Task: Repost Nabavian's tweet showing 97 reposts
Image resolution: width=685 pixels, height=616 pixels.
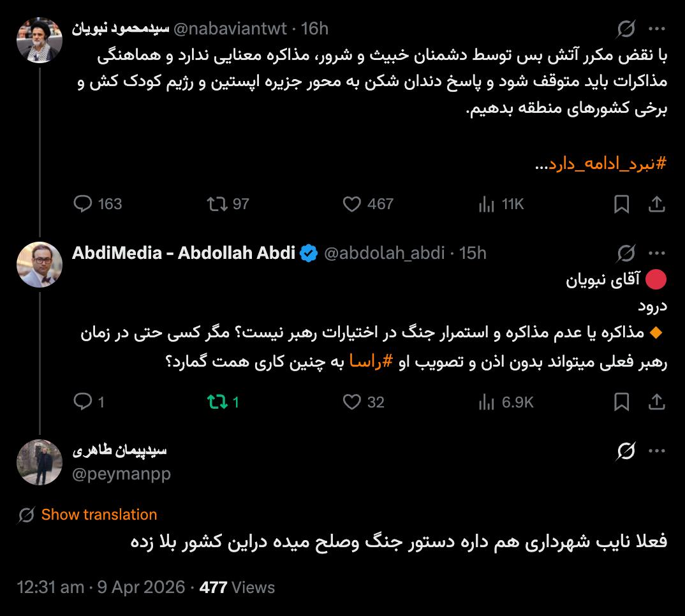Action: tap(217, 203)
